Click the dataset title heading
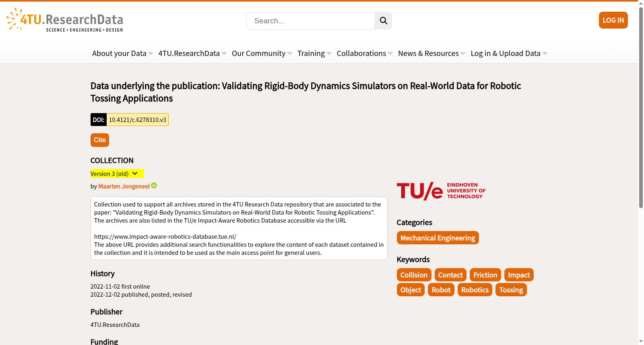 click(305, 92)
